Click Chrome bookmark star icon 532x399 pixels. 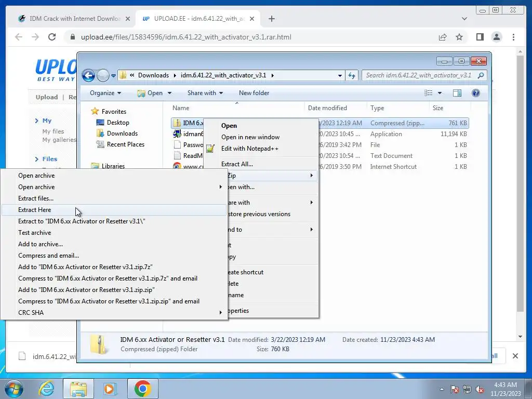459,37
